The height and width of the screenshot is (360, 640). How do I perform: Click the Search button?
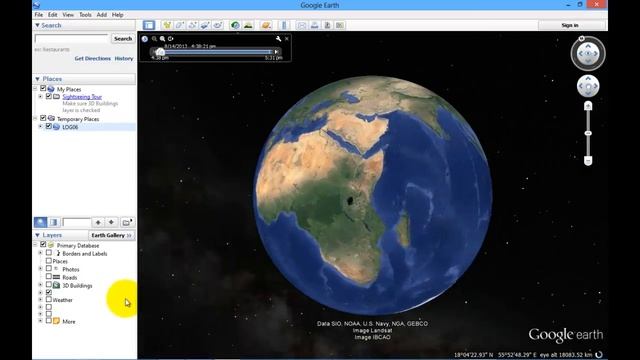pos(123,39)
